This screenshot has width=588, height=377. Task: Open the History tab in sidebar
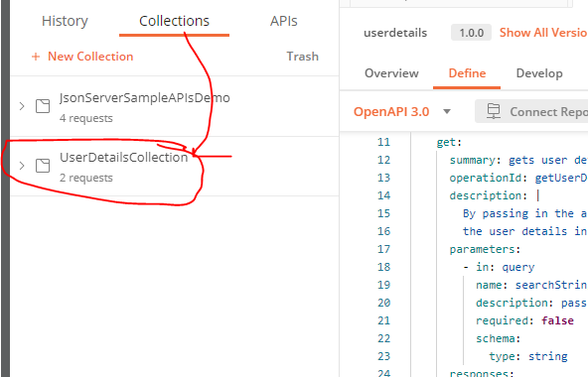pos(65,21)
